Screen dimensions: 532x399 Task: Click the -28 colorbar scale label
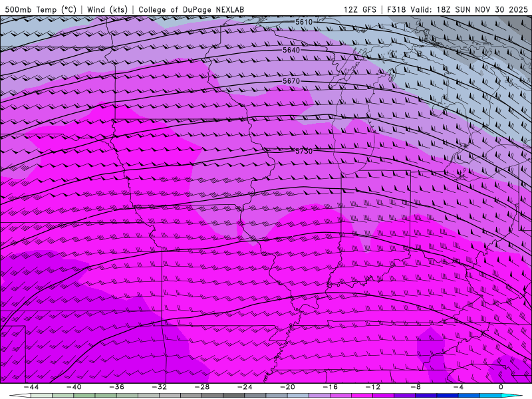click(202, 387)
